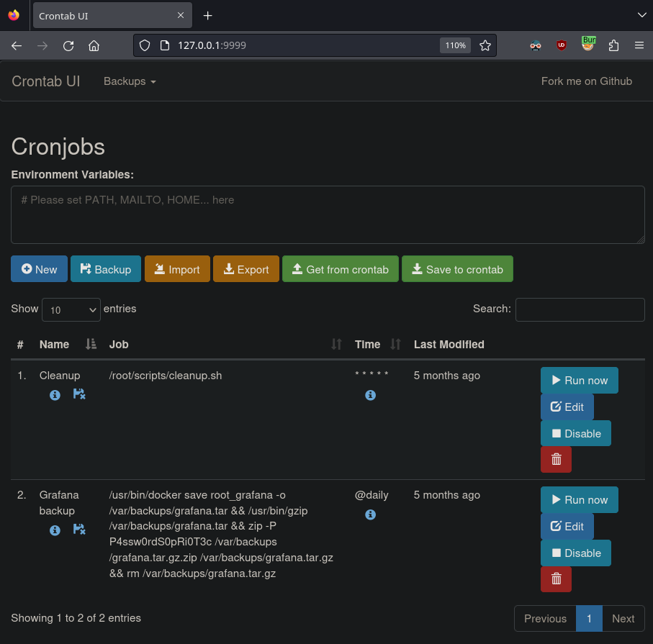Click the browser forward arrow
Screen dimensions: 653x644
coord(42,46)
